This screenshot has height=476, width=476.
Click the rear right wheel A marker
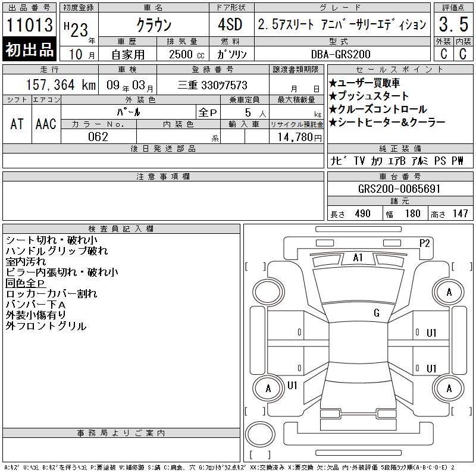coord(449,389)
